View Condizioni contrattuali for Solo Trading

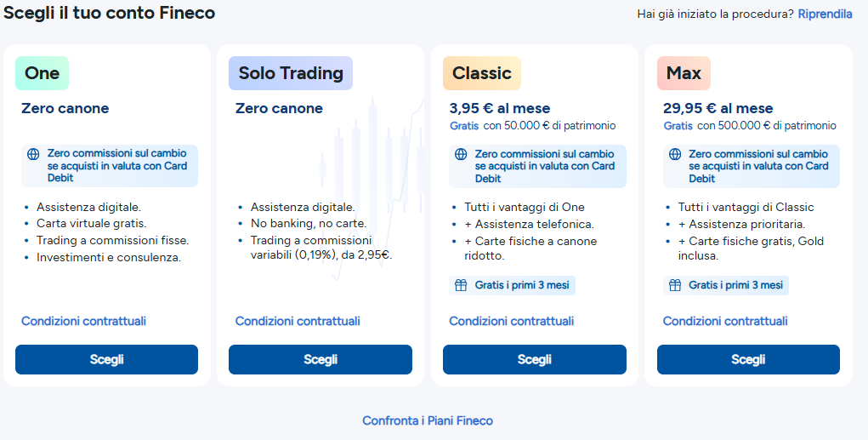298,321
